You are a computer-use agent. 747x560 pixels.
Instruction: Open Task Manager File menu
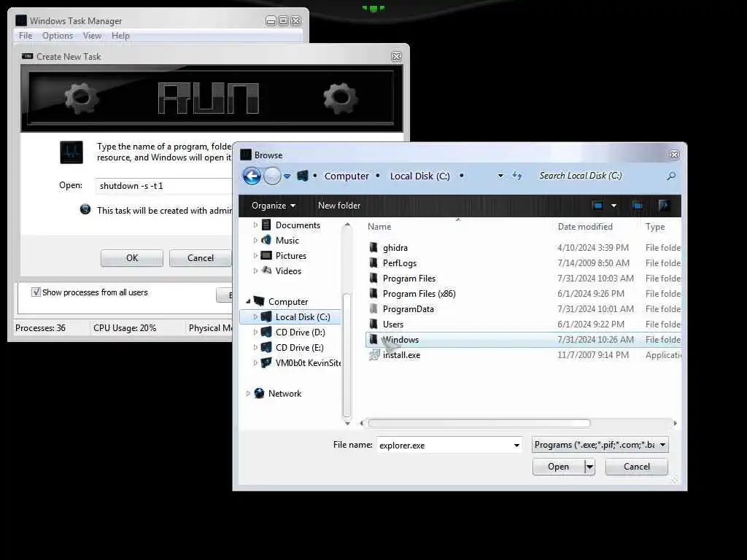tap(26, 36)
